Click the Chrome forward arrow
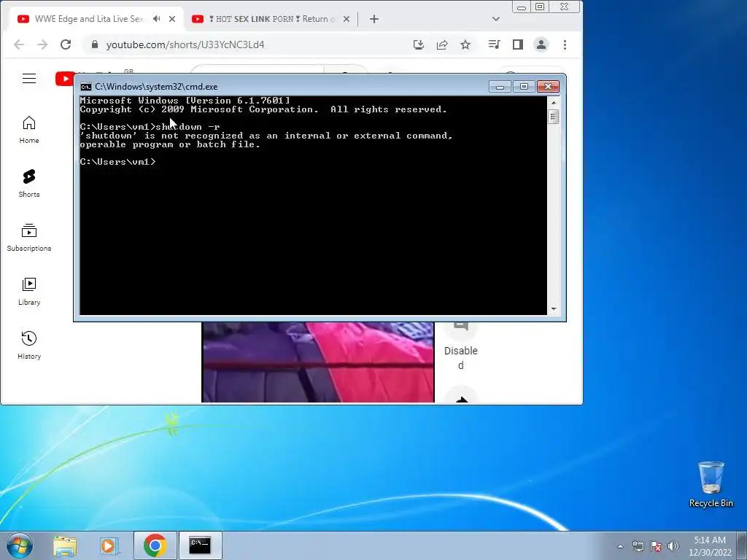Image resolution: width=747 pixels, height=560 pixels. (42, 44)
